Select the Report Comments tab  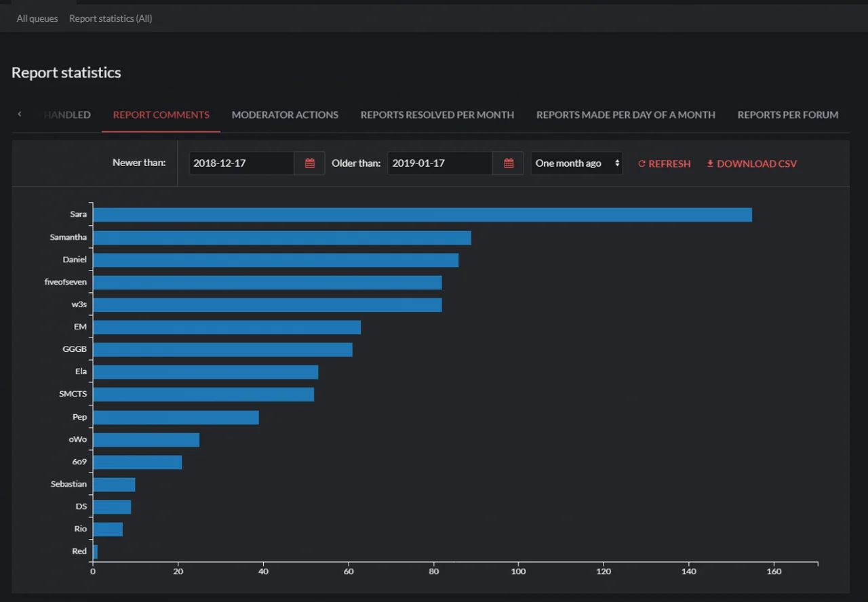(x=161, y=115)
